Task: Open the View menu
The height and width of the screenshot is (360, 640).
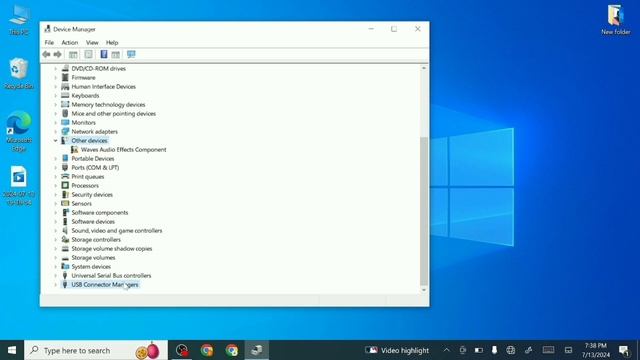Action: click(92, 42)
